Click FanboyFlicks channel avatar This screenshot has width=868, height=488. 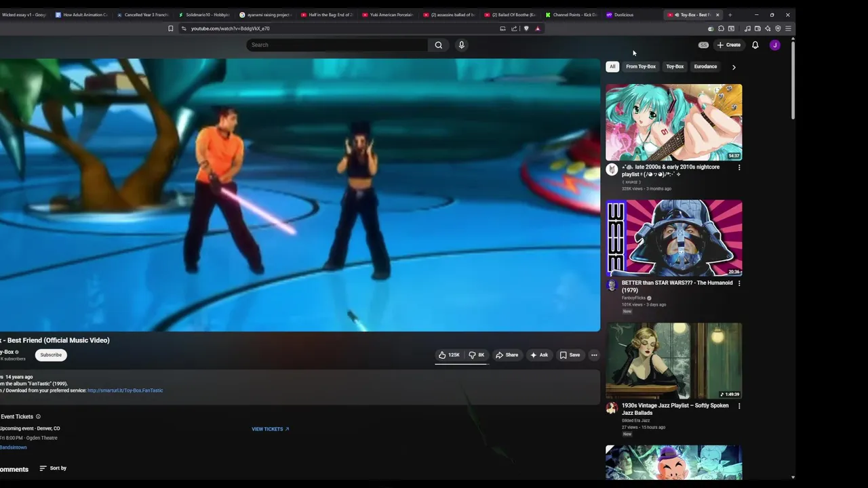pos(612,285)
